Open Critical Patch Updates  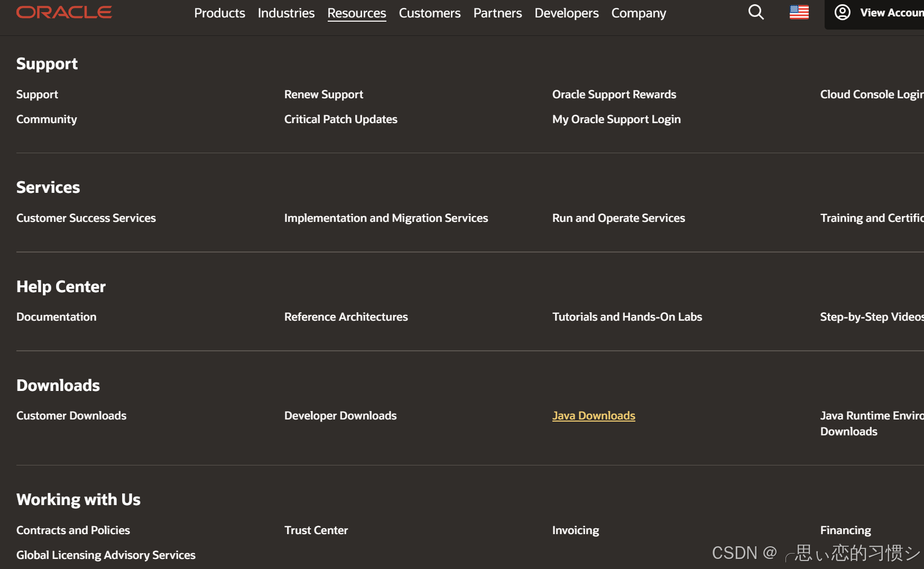(x=341, y=119)
